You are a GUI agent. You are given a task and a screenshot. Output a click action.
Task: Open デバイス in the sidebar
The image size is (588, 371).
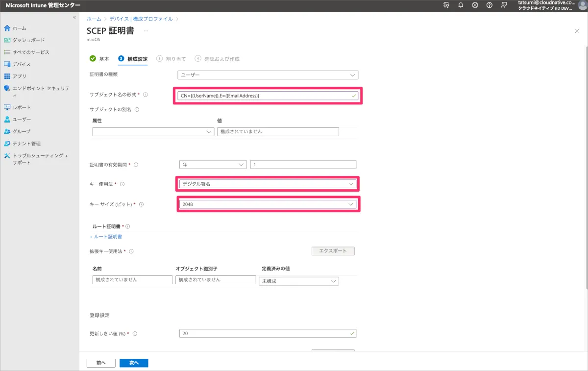22,64
